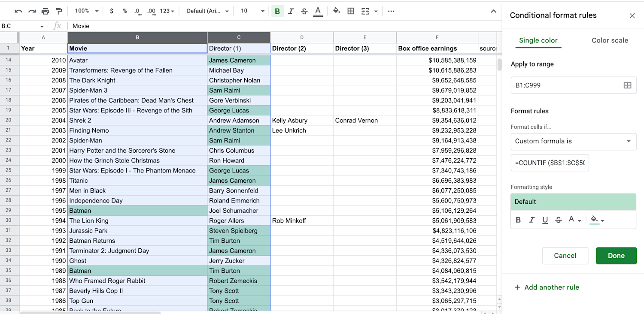
Task: Toggle underline in formatting style
Action: pos(545,220)
